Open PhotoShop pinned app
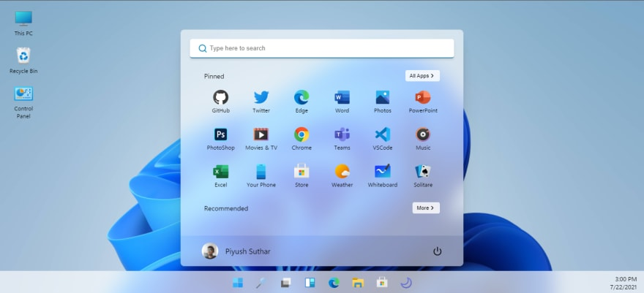This screenshot has height=293, width=644. pos(220,139)
